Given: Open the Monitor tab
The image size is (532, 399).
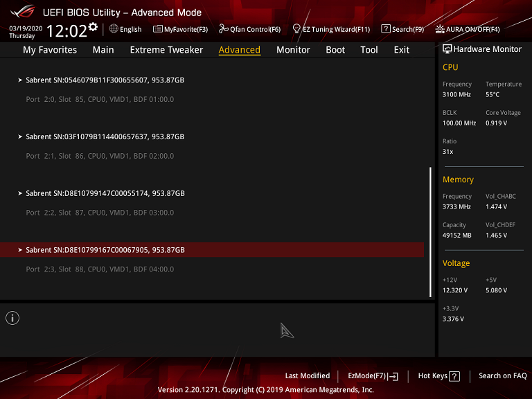Looking at the screenshot, I should pyautogui.click(x=293, y=50).
